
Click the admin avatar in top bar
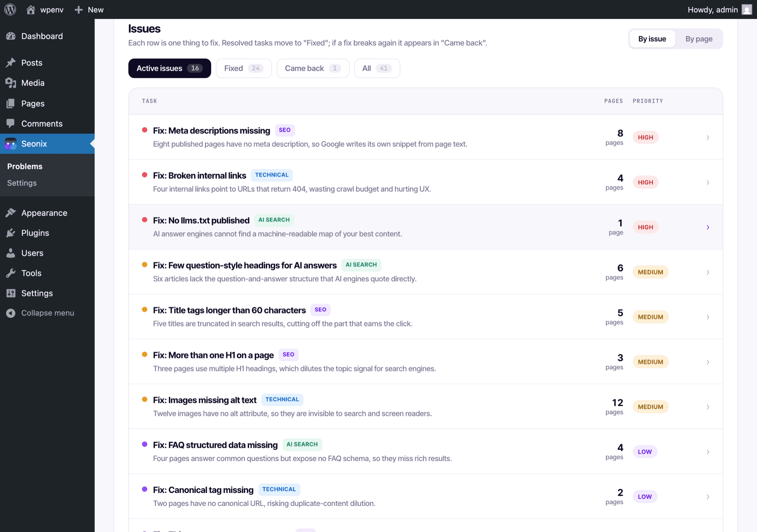tap(747, 9)
